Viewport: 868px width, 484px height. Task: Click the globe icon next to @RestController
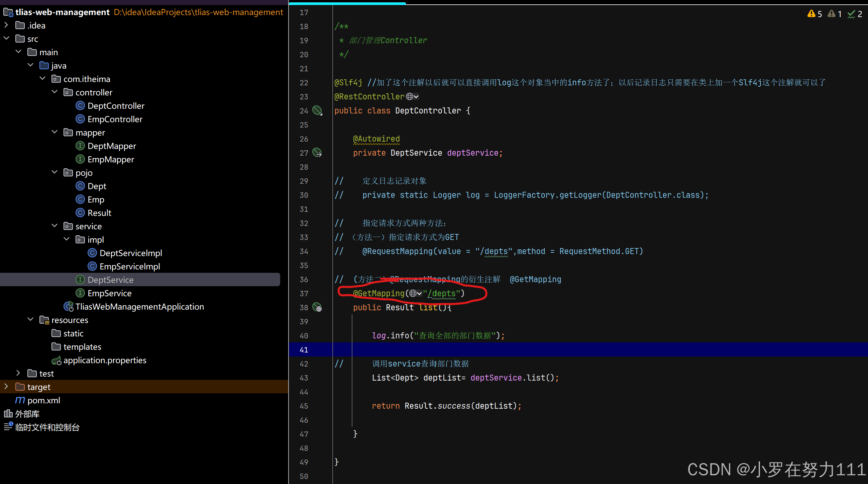[409, 96]
